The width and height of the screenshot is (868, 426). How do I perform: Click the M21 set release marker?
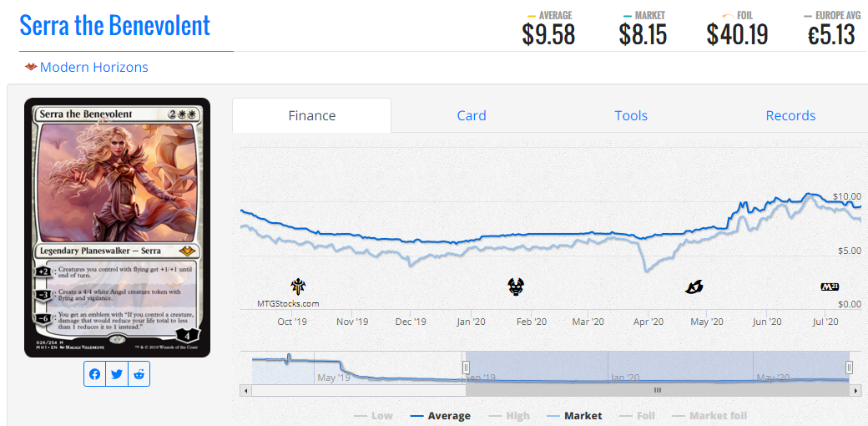point(830,287)
